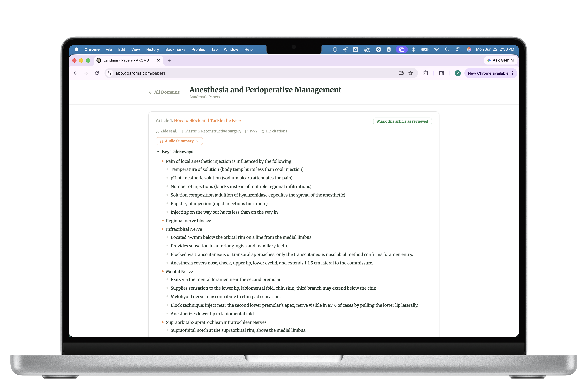
Task: Open Control Center in the menu bar
Action: pyautogui.click(x=458, y=49)
